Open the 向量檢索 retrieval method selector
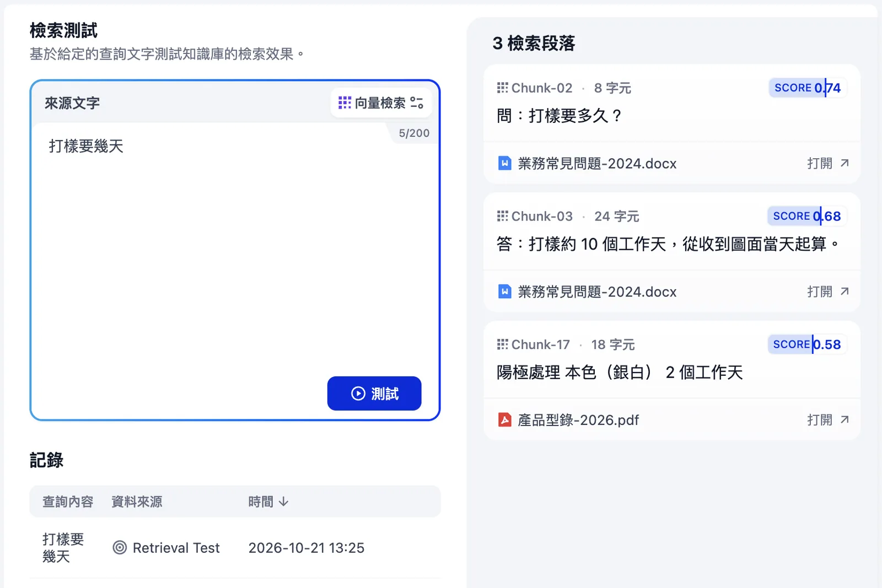 (381, 103)
